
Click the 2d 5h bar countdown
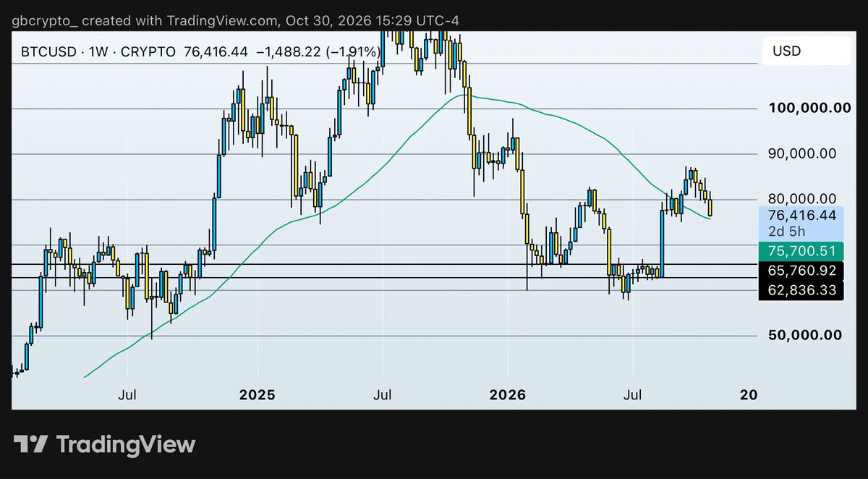(x=786, y=232)
